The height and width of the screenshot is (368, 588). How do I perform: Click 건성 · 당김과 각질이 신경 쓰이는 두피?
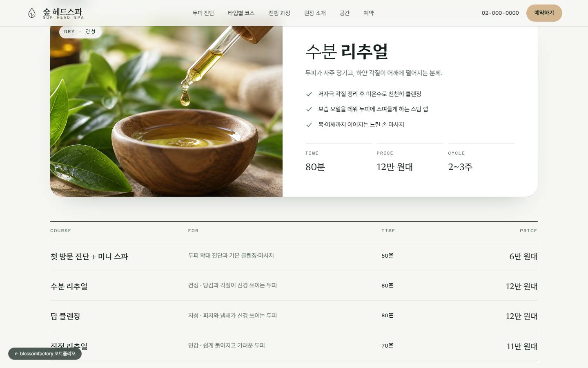click(232, 285)
